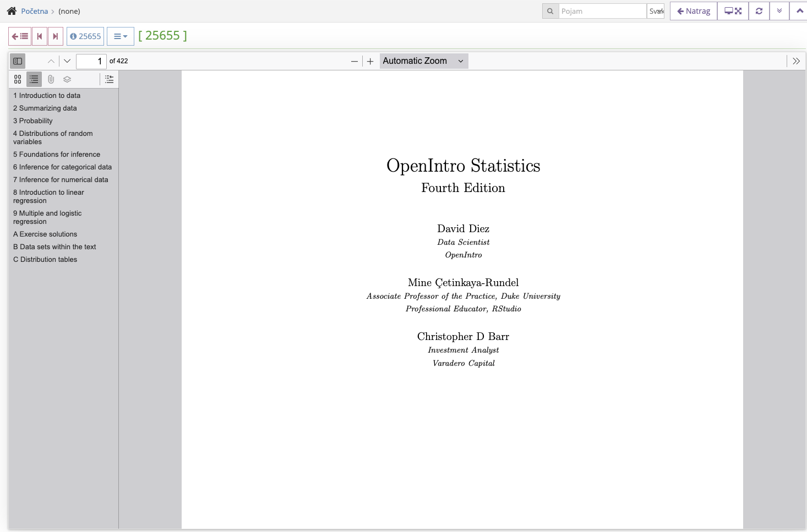Open the Automatic Zoom dropdown

[424, 61]
